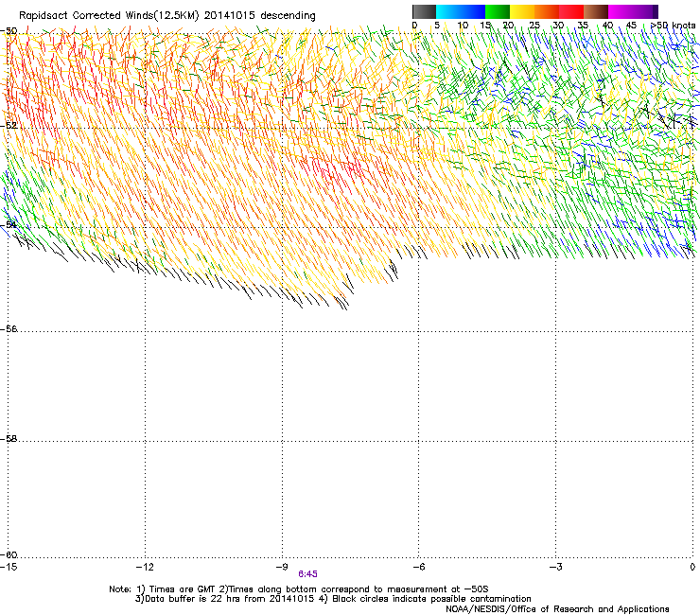Click the -6 longitude axis label
700x615 pixels.
pos(418,567)
